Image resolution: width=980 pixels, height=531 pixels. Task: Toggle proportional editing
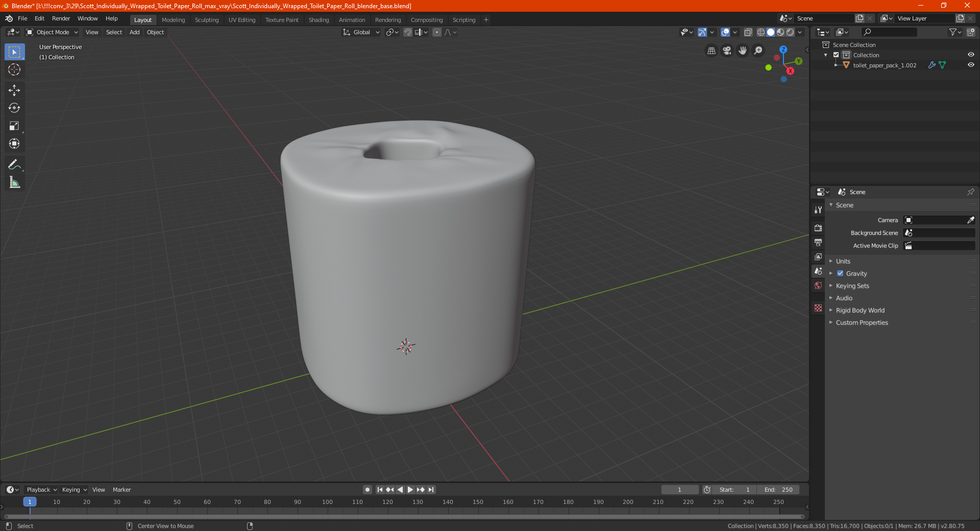(437, 32)
